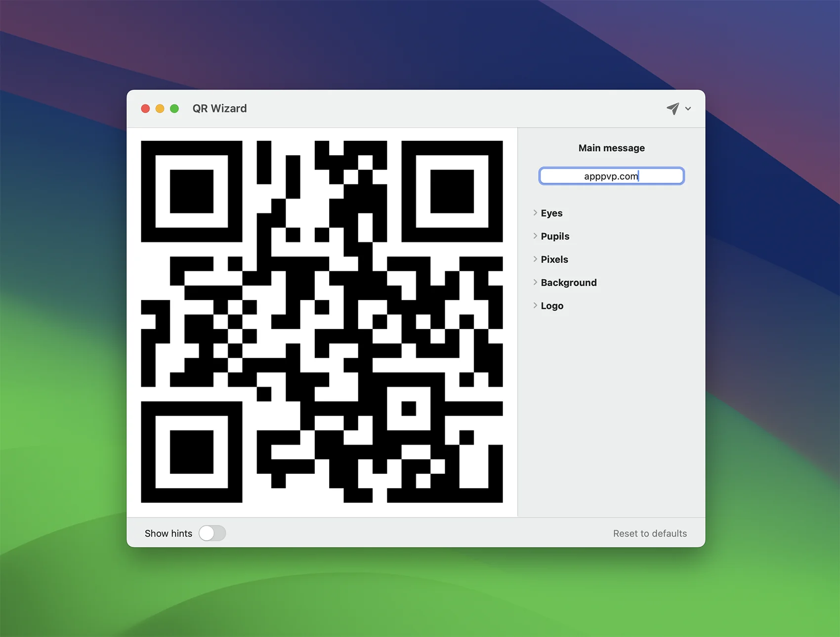Screen dimensions: 840x637
Task: Expand the Logo section chevron
Action: [x=535, y=305]
